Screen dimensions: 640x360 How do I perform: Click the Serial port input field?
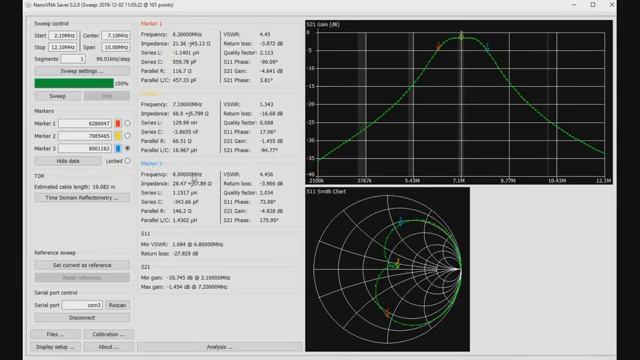pyautogui.click(x=82, y=305)
